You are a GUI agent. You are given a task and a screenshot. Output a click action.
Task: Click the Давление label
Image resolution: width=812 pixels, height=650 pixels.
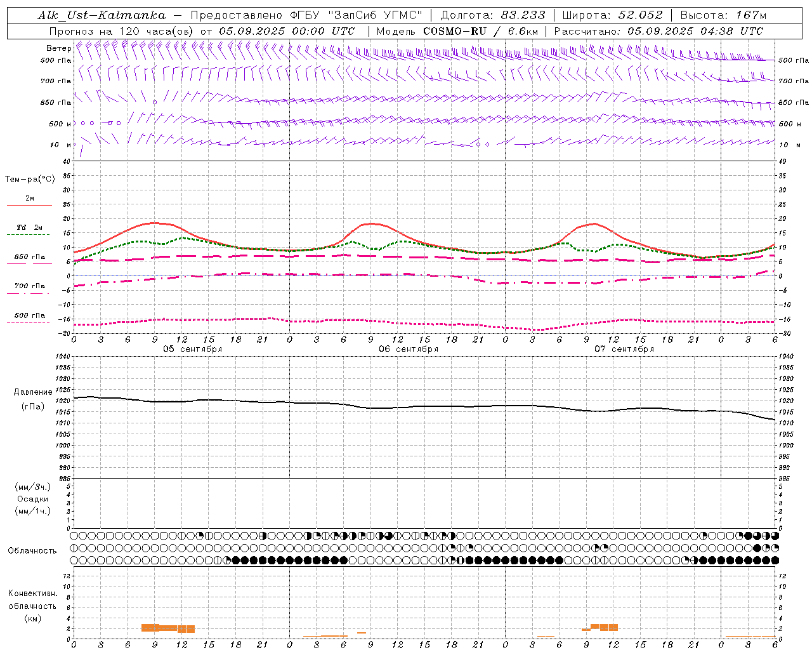[x=33, y=392]
